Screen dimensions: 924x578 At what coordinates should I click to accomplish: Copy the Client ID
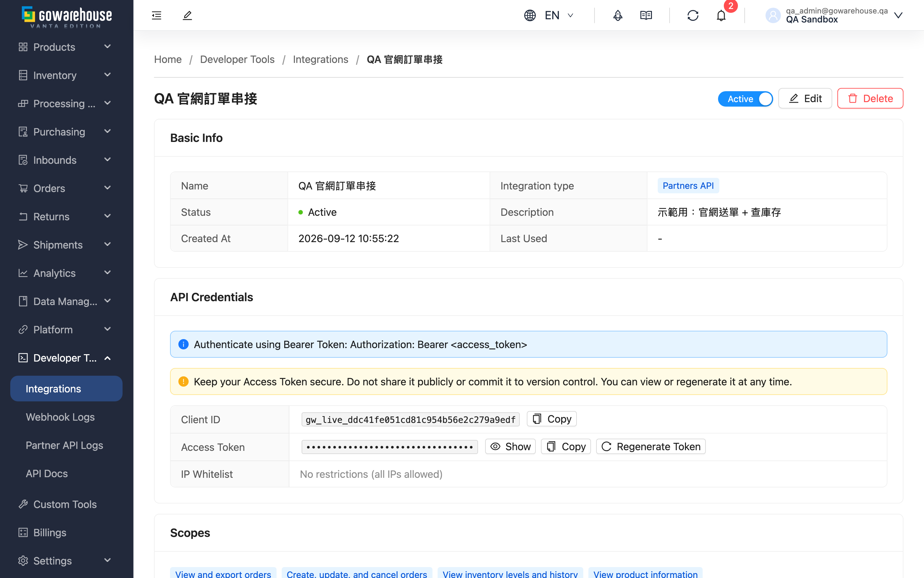tap(552, 419)
